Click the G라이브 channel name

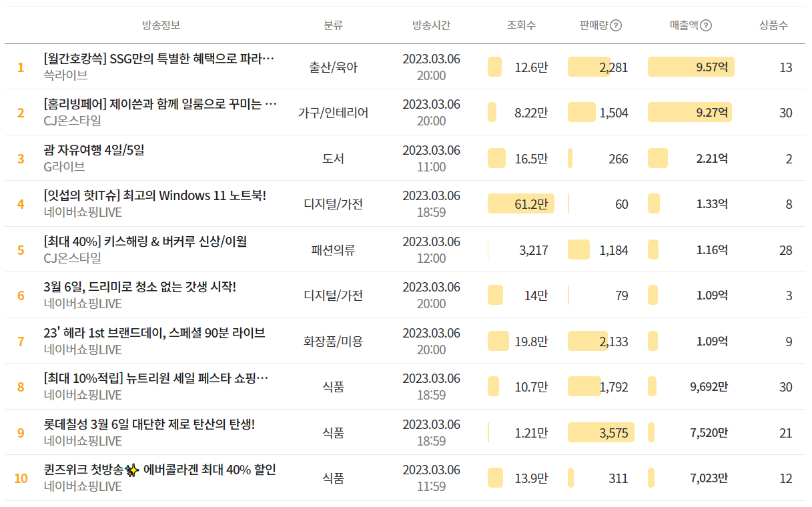(x=64, y=167)
